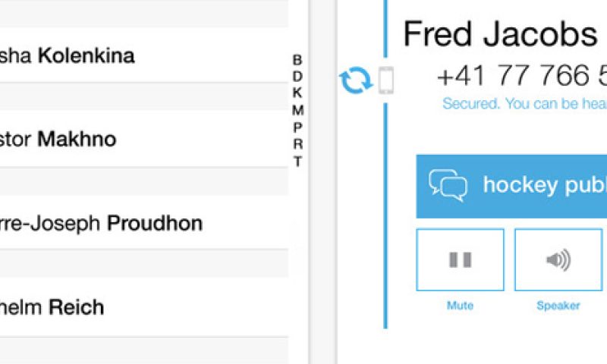Toggle the Speaker button
The height and width of the screenshot is (364, 607).
tap(558, 259)
